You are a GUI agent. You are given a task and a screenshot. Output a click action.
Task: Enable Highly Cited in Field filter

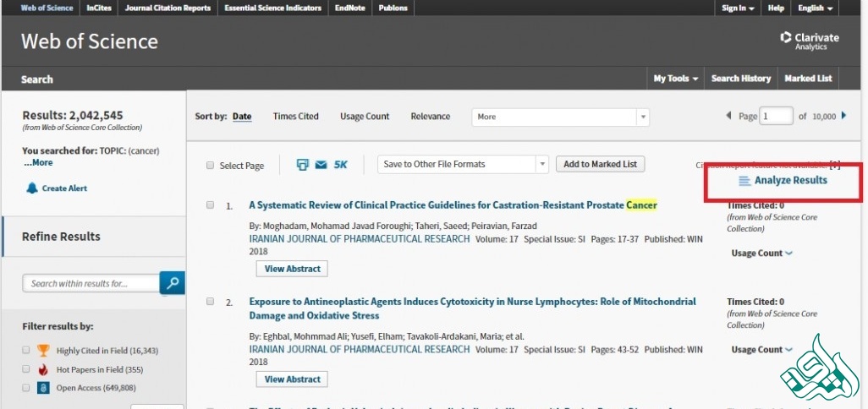click(26, 350)
